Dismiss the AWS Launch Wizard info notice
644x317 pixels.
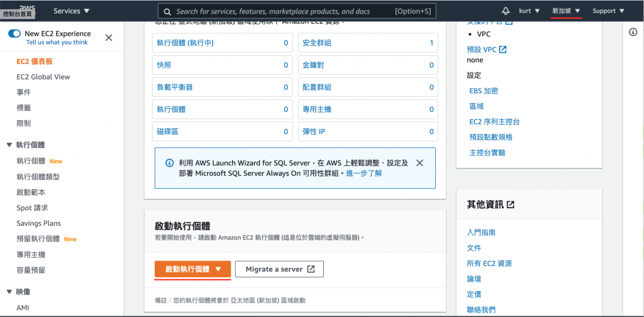(x=419, y=163)
